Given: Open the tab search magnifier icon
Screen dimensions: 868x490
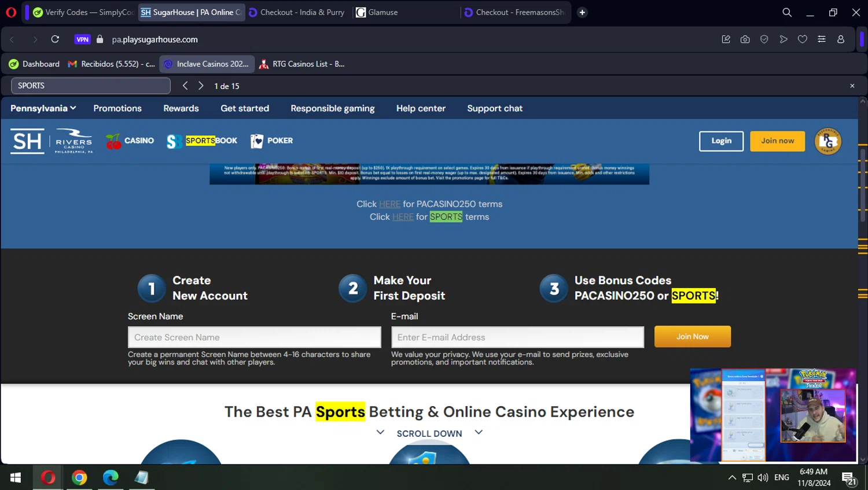Looking at the screenshot, I should pos(787,12).
